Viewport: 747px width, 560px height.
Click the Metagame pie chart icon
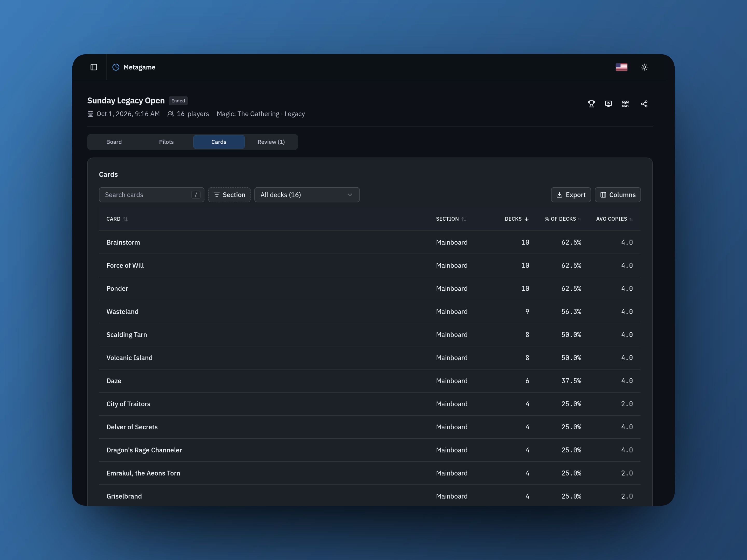coord(116,67)
